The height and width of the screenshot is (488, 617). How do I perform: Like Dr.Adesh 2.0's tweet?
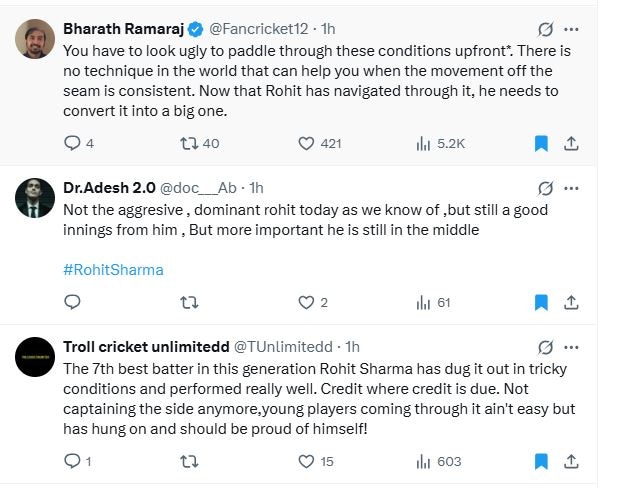coord(307,302)
